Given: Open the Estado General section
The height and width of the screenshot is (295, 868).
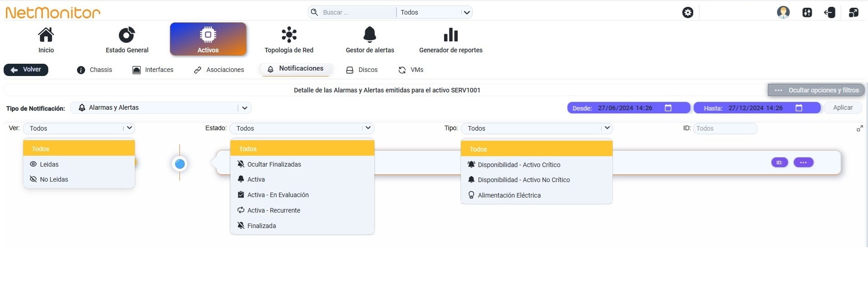Looking at the screenshot, I should tap(127, 40).
